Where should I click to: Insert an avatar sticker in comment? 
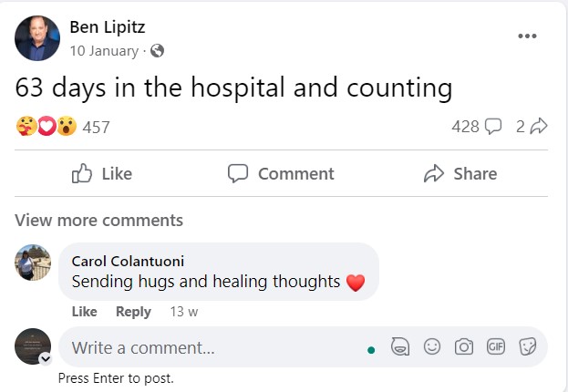coord(399,347)
